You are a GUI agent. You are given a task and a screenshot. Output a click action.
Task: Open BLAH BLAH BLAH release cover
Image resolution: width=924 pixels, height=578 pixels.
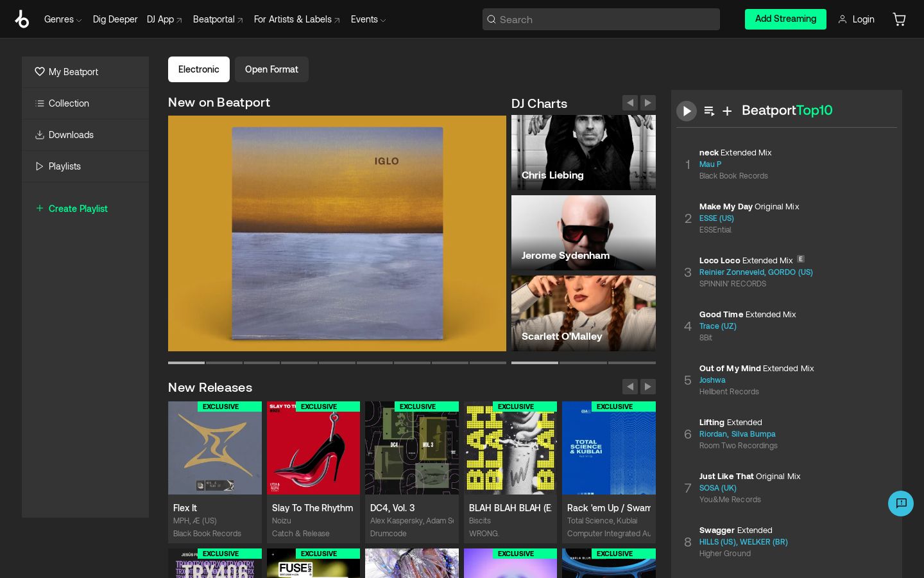[x=510, y=448]
